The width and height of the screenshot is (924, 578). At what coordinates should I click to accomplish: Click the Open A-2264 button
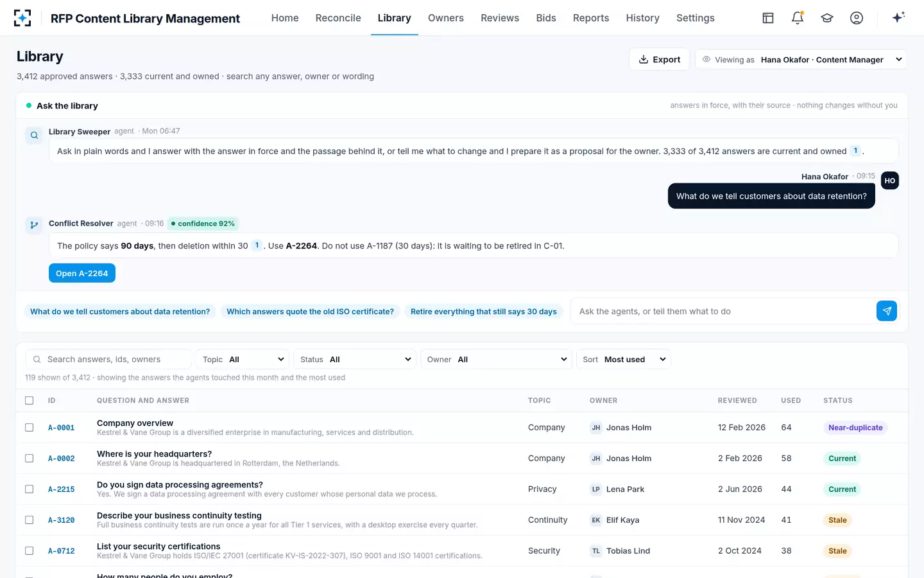82,273
